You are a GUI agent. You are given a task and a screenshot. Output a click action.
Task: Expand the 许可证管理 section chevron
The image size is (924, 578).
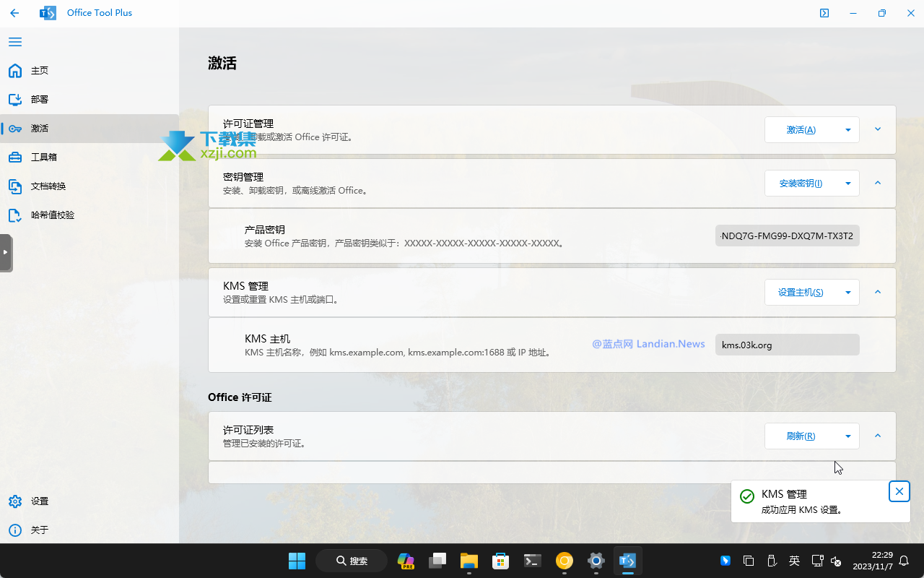(878, 129)
